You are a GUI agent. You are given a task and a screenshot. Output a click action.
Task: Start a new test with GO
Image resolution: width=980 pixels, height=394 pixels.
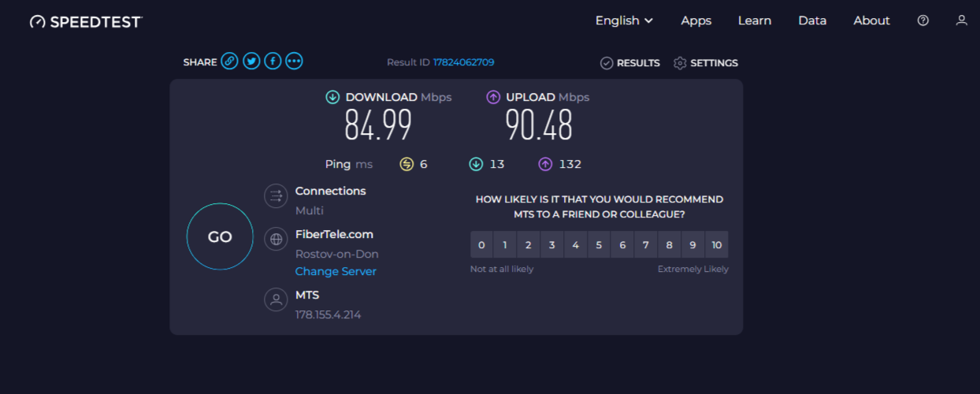point(220,236)
